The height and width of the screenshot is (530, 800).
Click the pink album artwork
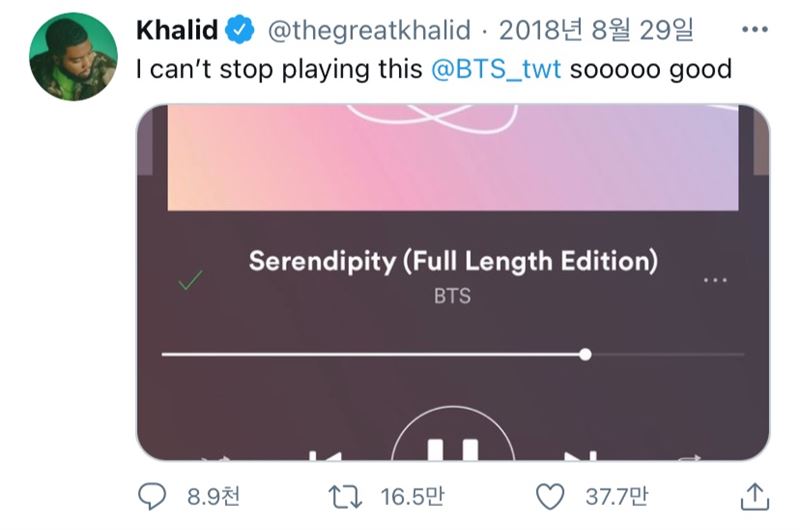point(453,160)
